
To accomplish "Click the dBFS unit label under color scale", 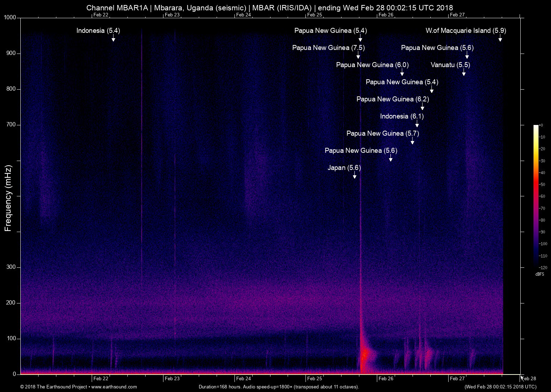I will pyautogui.click(x=539, y=275).
